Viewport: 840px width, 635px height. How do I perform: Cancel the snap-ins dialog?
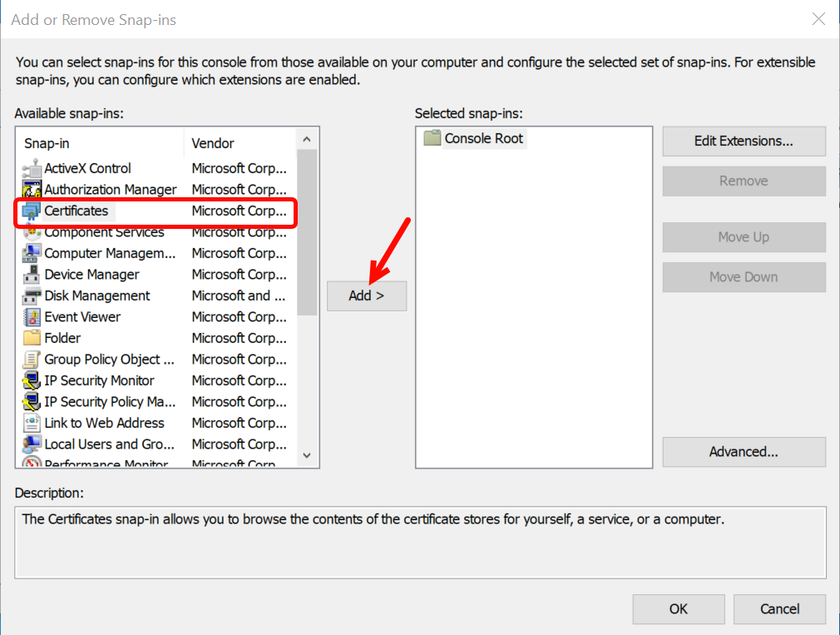pyautogui.click(x=778, y=609)
